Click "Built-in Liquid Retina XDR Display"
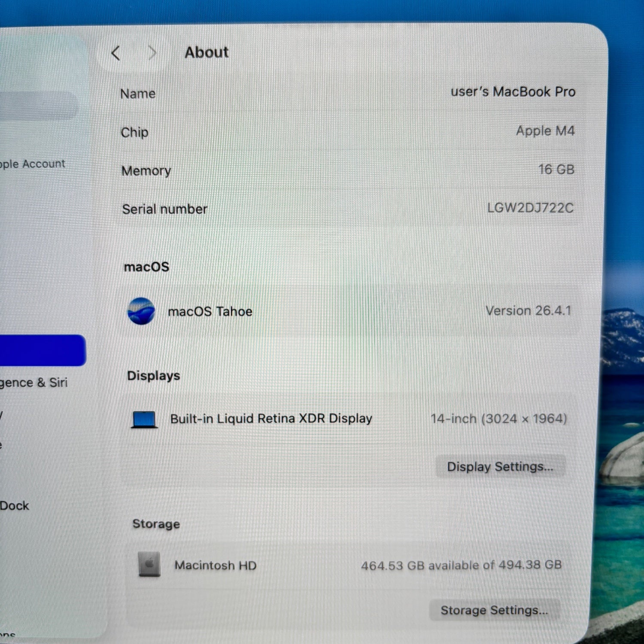 pyautogui.click(x=271, y=419)
